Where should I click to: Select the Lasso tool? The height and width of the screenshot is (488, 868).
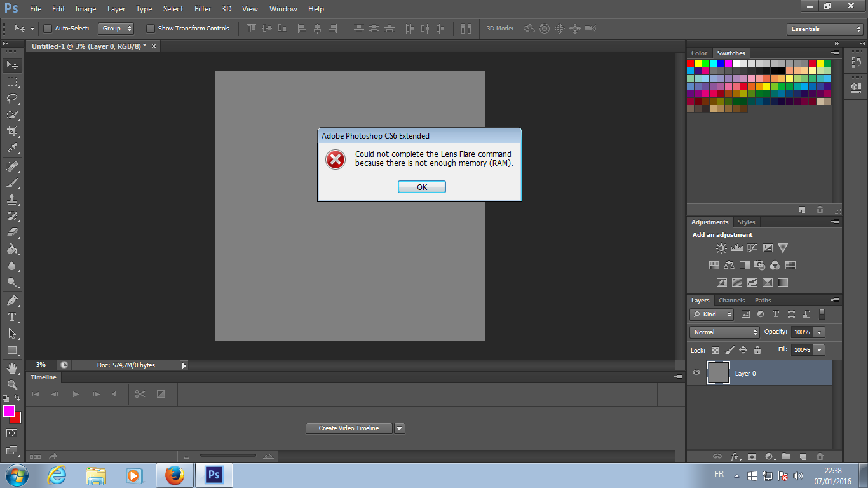pyautogui.click(x=12, y=98)
